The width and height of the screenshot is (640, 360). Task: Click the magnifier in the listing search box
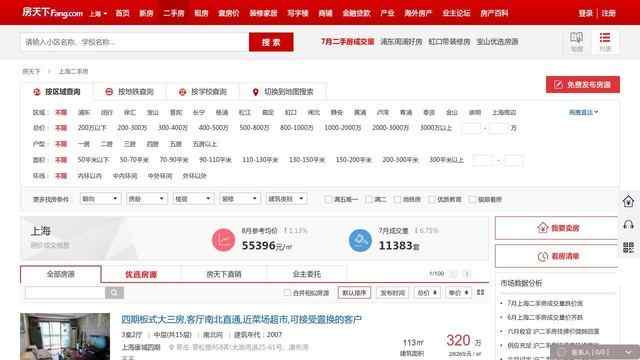114,292
